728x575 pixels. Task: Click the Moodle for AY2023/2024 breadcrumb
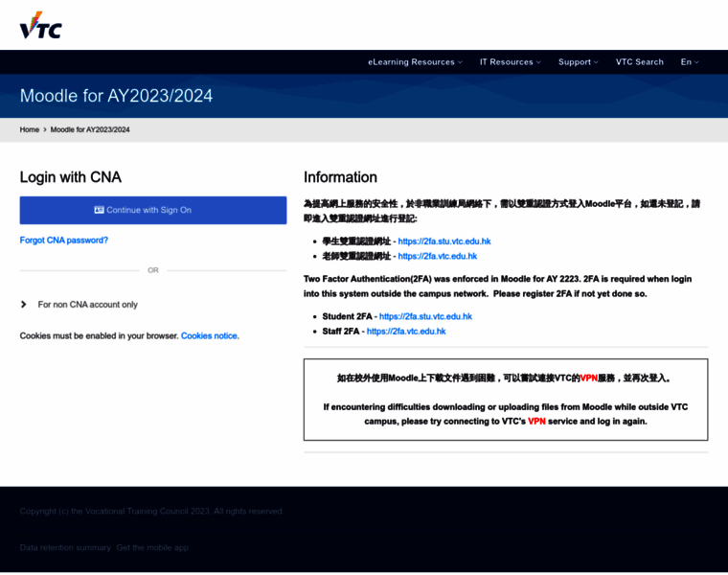[x=90, y=130]
